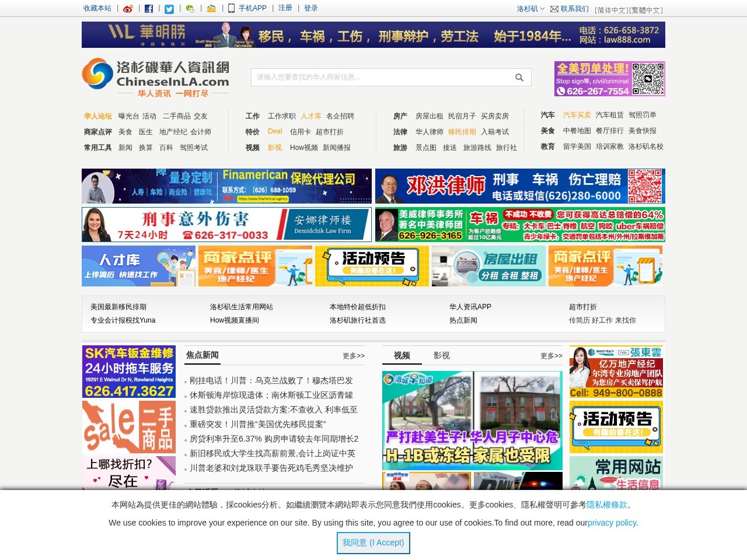Open news 川普老婆和刘龙珠联手要告死鸡毛秀
Viewport: 747px width, 560px height.
point(271,468)
